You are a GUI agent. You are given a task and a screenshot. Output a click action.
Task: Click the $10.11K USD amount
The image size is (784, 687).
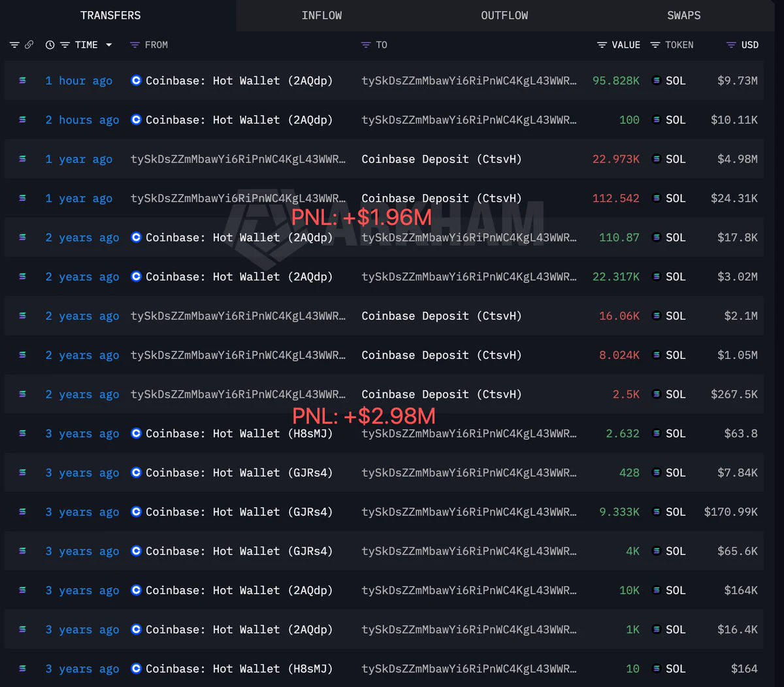click(x=734, y=120)
